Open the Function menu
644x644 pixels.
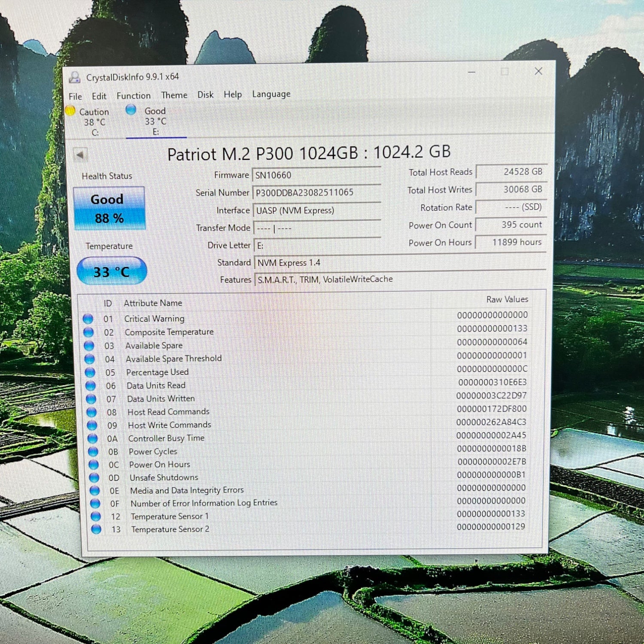click(x=134, y=96)
